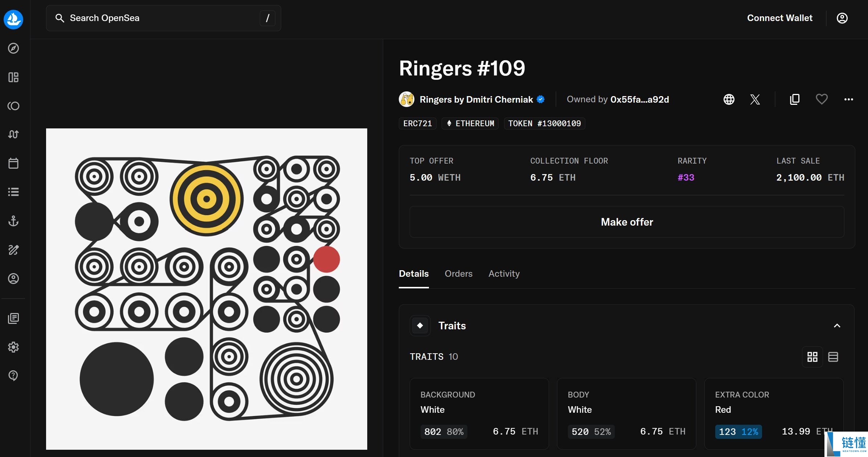Switch traits to list view

point(833,357)
